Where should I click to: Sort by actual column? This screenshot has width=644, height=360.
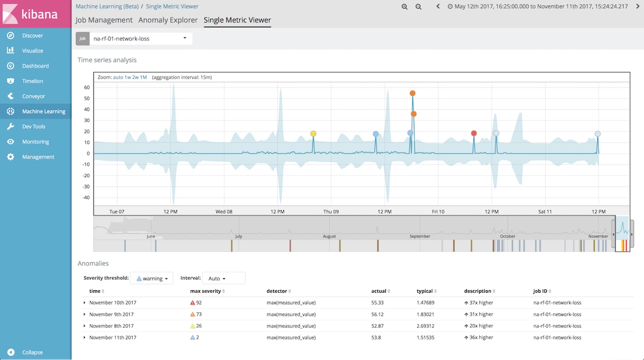click(x=380, y=291)
